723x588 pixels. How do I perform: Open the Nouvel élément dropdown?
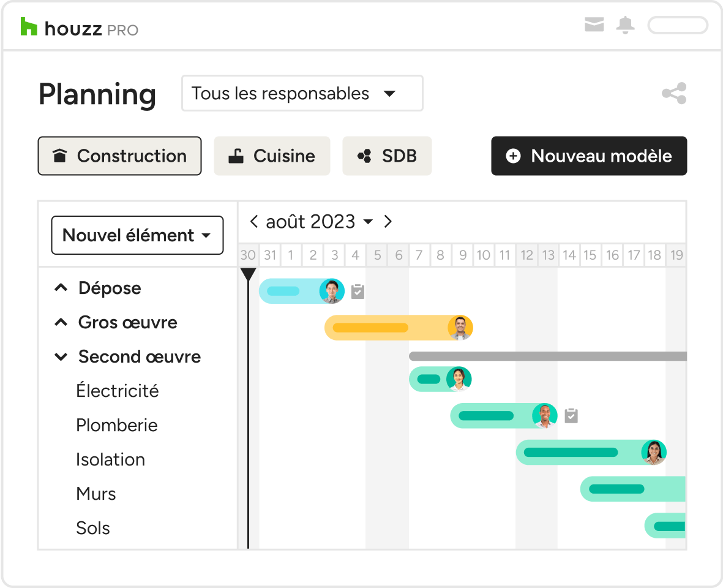(x=137, y=235)
